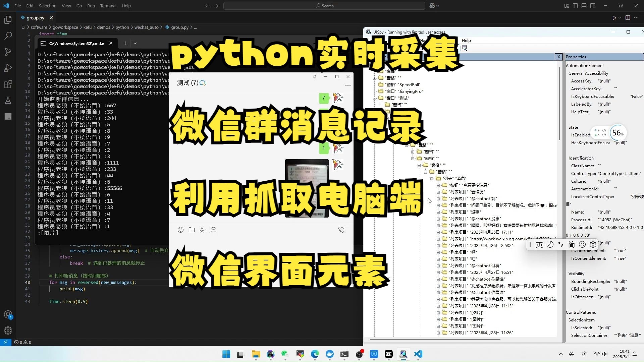Click the UISpy toolbar focus-tracking icon

pyautogui.click(x=465, y=48)
